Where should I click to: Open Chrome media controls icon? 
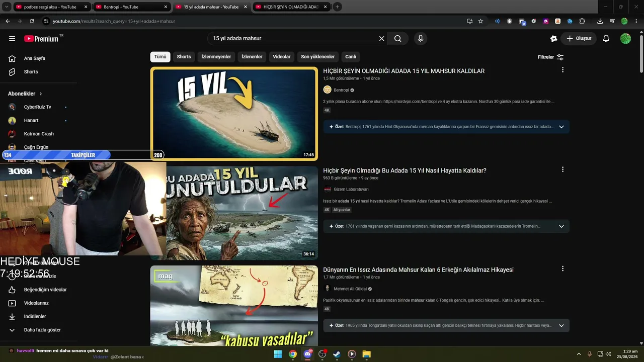point(612,21)
